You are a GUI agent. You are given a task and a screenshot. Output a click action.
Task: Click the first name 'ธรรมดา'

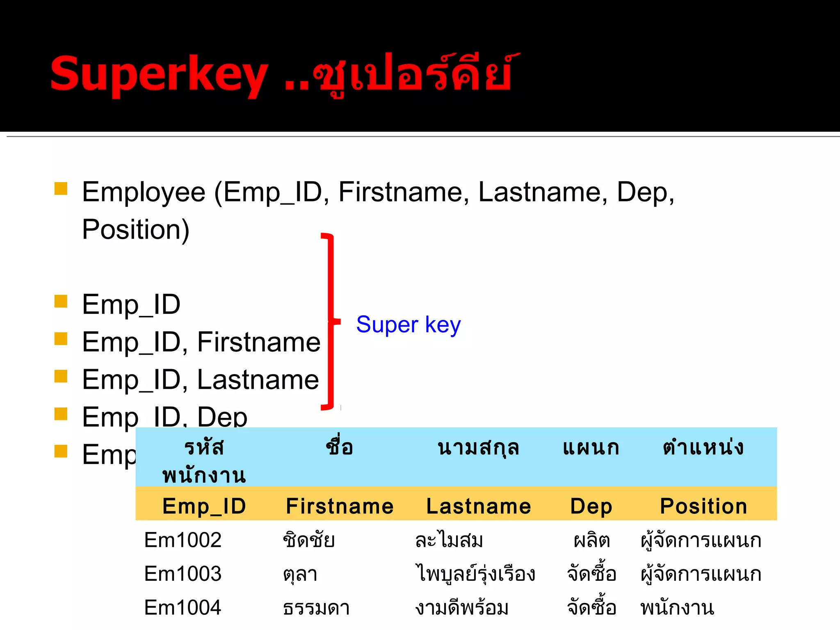[x=316, y=608]
